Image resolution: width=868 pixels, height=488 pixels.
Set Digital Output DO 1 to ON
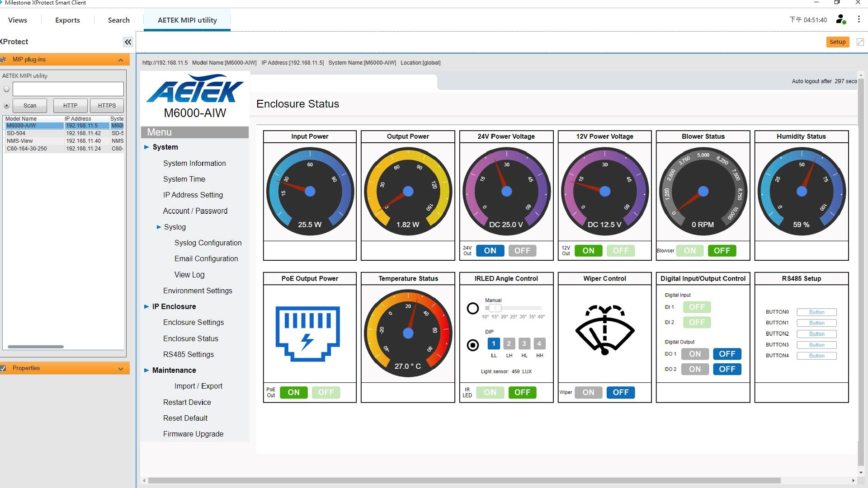point(695,354)
